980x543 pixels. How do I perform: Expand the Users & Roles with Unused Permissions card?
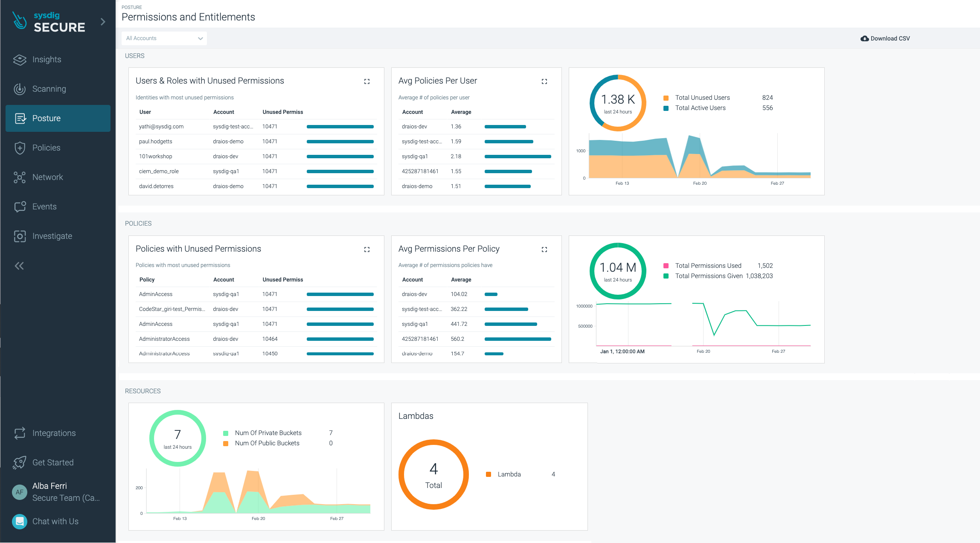click(366, 81)
